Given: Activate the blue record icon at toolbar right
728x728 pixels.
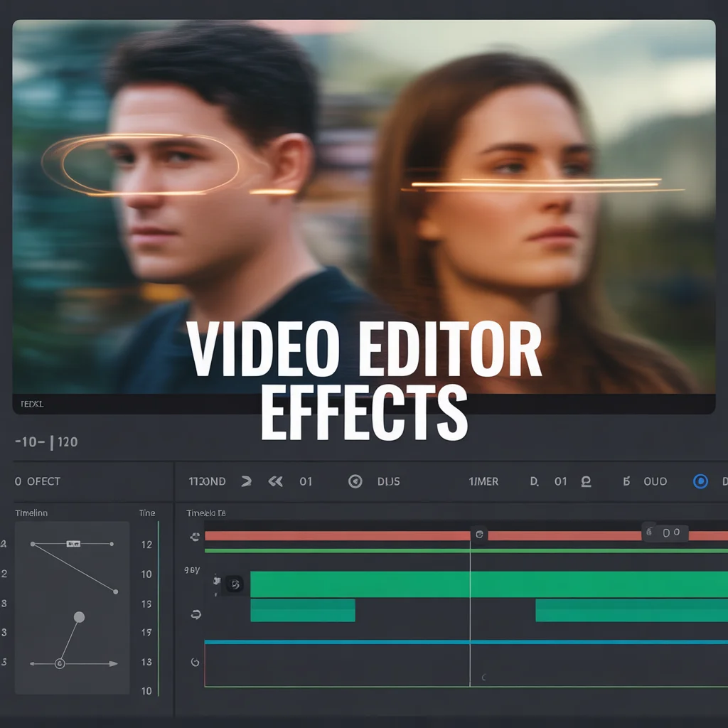Looking at the screenshot, I should [700, 482].
